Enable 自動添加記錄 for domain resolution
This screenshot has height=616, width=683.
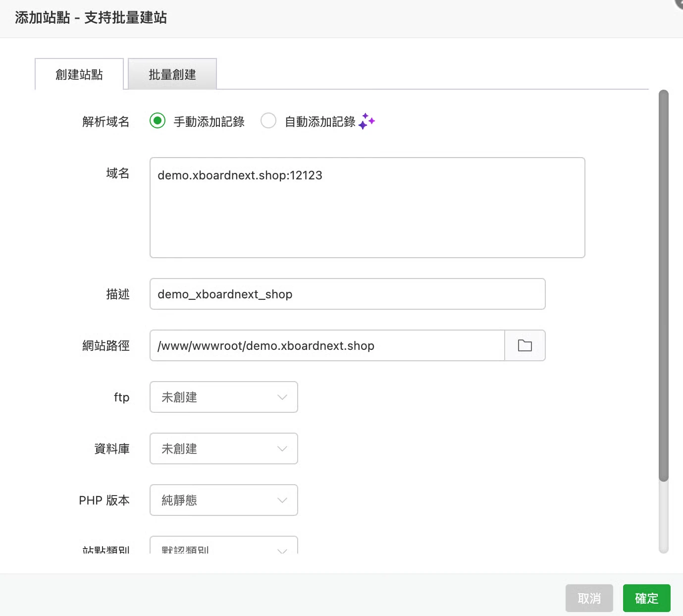[x=268, y=120]
